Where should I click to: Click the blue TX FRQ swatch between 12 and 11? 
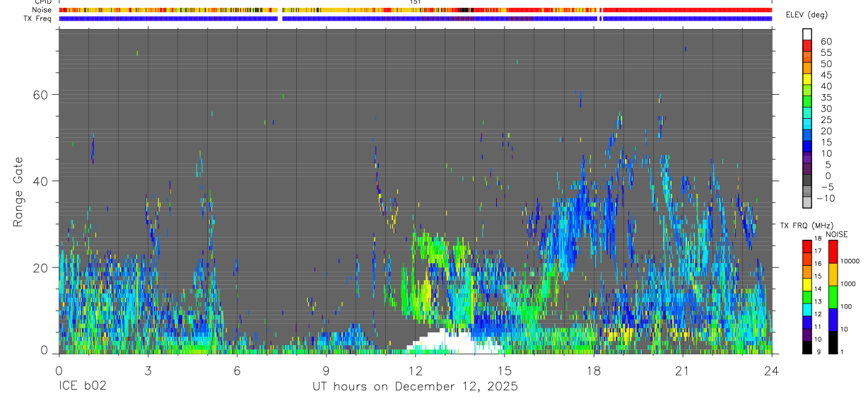[x=807, y=322]
